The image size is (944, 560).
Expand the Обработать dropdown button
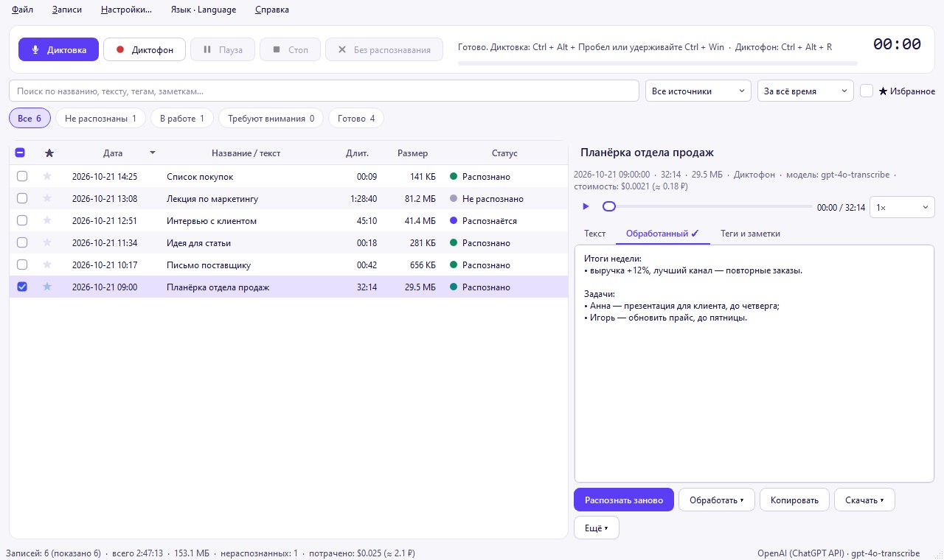click(x=717, y=500)
